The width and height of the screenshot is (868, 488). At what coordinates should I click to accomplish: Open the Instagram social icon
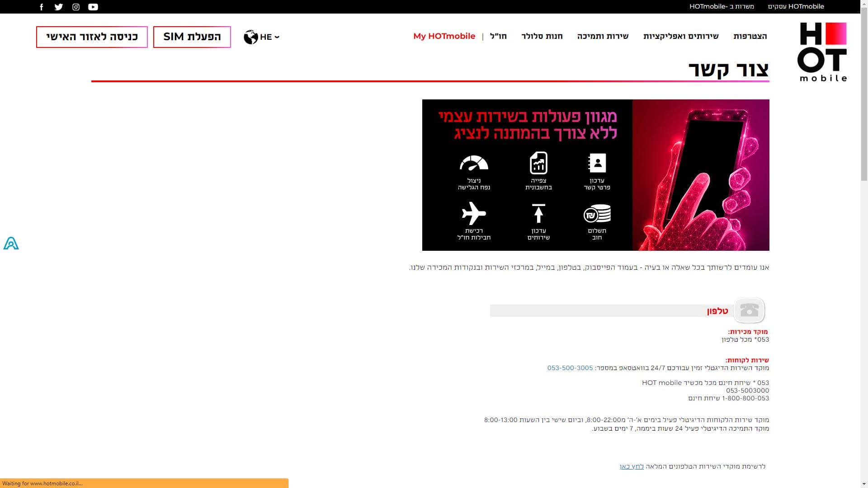76,7
